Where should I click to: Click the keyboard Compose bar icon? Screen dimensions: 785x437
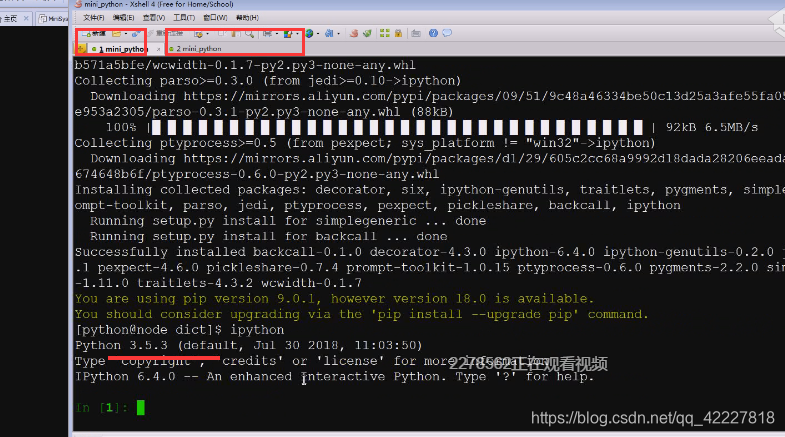coord(416,34)
